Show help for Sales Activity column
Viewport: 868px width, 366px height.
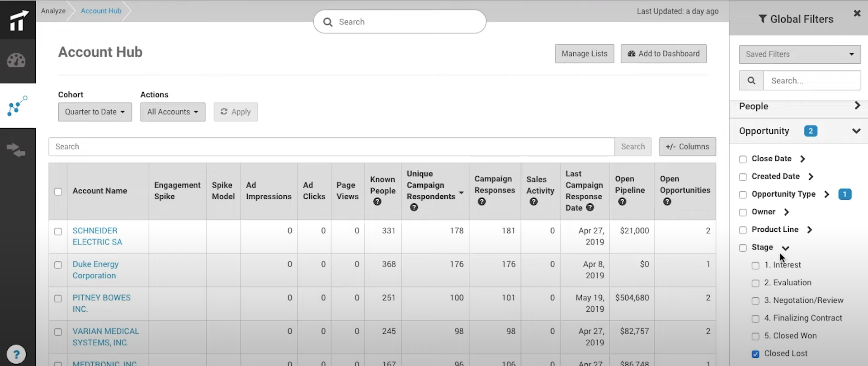(x=534, y=202)
